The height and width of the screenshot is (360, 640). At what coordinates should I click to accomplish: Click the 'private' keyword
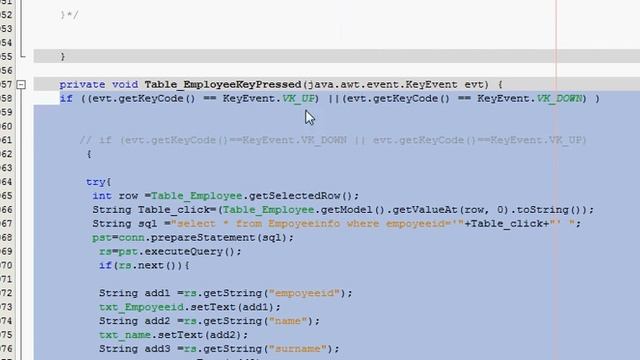82,84
